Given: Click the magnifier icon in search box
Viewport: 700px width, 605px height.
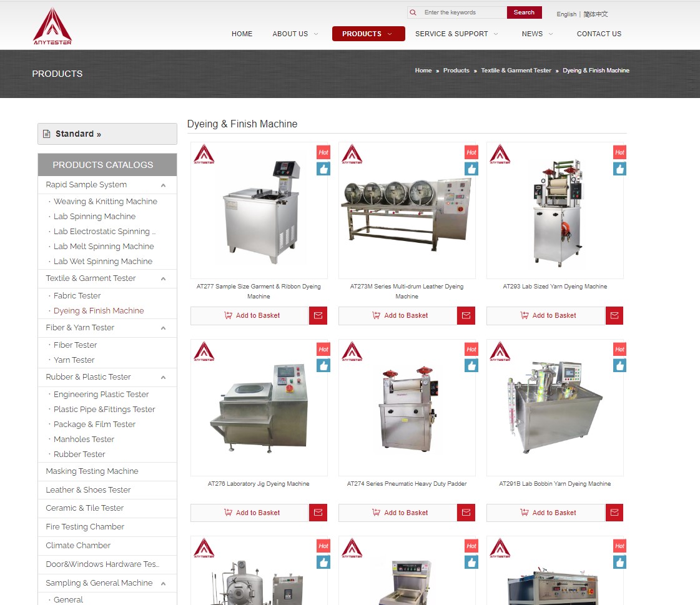Looking at the screenshot, I should click(413, 12).
